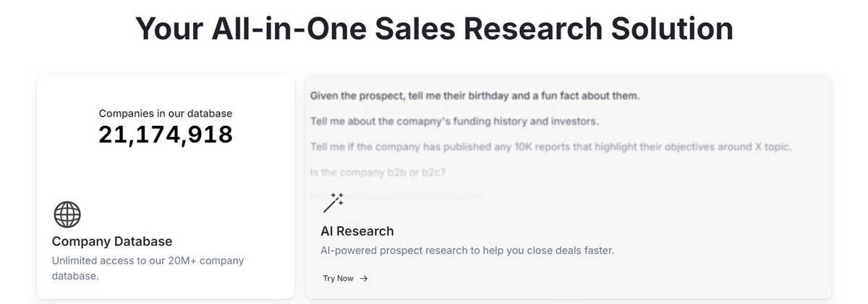
Task: Select the AI Research heading
Action: tap(357, 231)
